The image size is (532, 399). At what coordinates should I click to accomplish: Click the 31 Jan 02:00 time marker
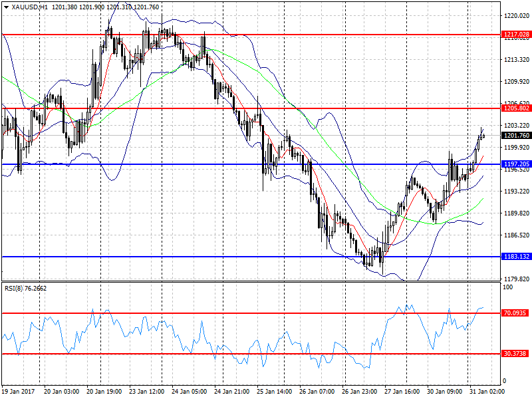pyautogui.click(x=487, y=391)
